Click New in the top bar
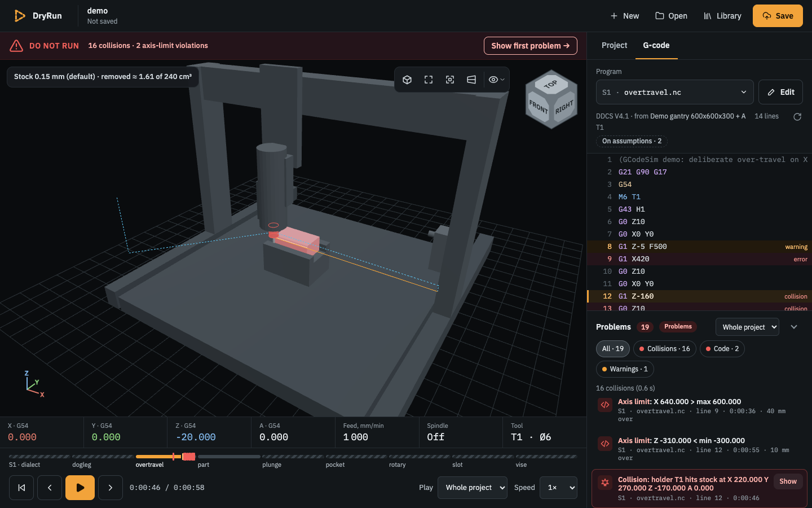The width and height of the screenshot is (812, 508). [x=625, y=16]
